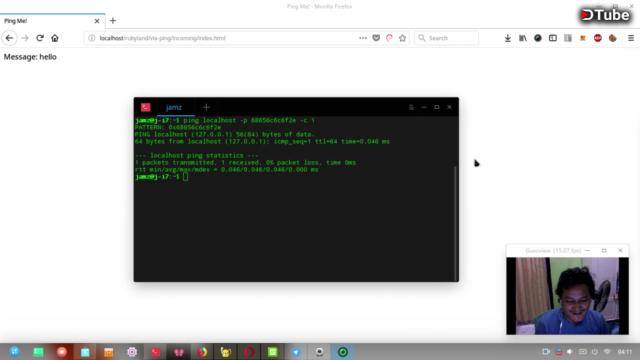640x360 pixels.
Task: Select the jamz terminal tab
Action: coord(174,107)
